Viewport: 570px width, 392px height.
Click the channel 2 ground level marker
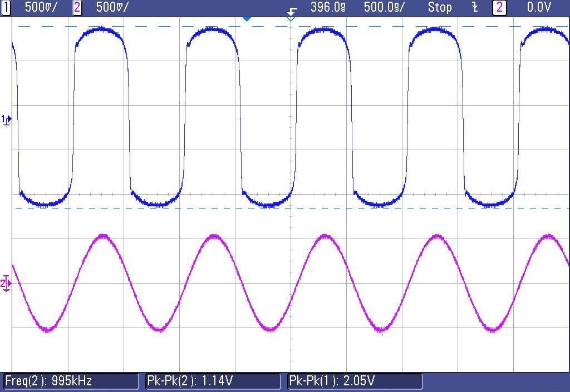(x=6, y=284)
